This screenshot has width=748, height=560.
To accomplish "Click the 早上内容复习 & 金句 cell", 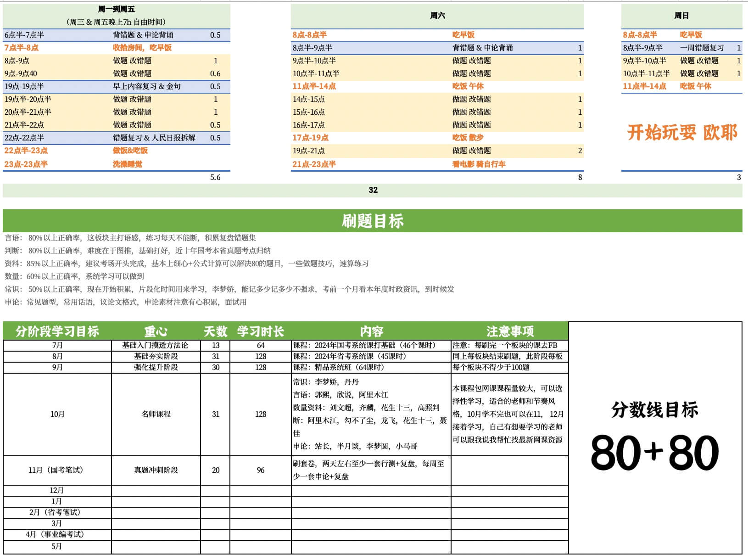I will coord(147,86).
